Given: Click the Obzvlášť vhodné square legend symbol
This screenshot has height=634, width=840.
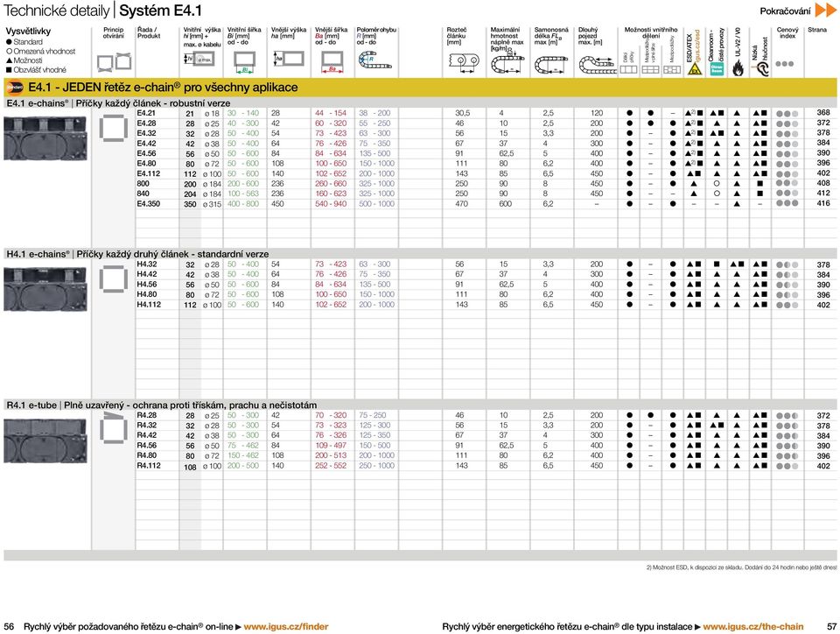Looking at the screenshot, I should coord(9,70).
